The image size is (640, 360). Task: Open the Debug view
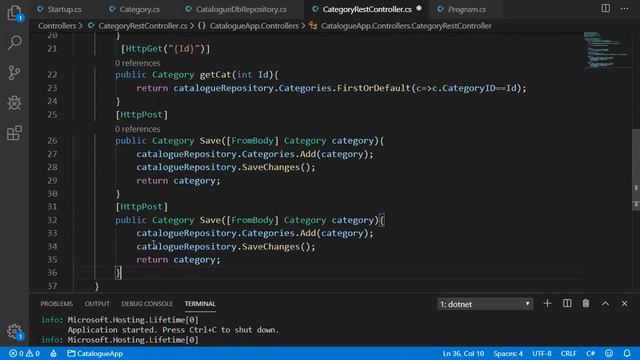[14, 102]
